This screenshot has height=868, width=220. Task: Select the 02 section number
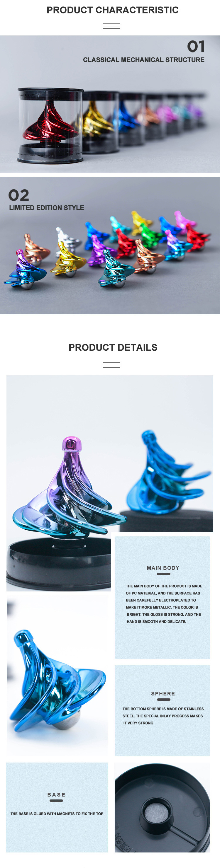click(18, 195)
